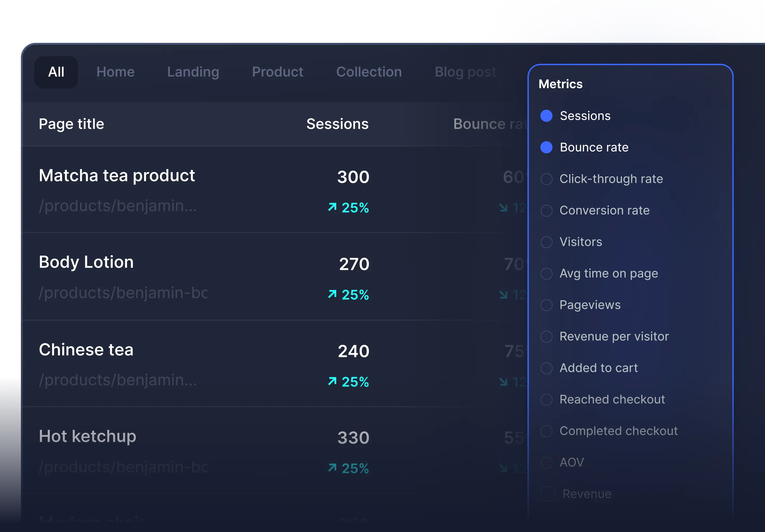The width and height of the screenshot is (765, 532).
Task: Sort by the Sessions column header
Action: click(337, 124)
